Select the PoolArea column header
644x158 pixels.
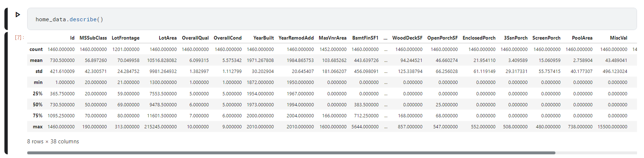[x=582, y=38]
